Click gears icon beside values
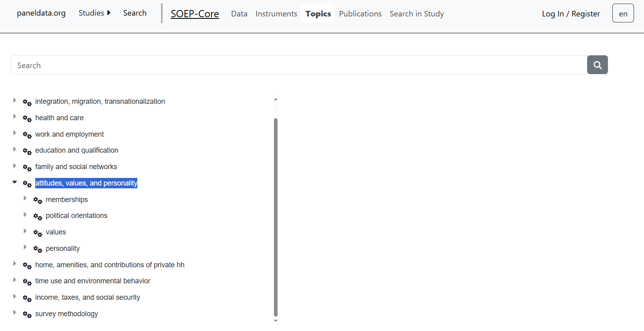Viewport: 644px width, 331px height. (x=38, y=233)
